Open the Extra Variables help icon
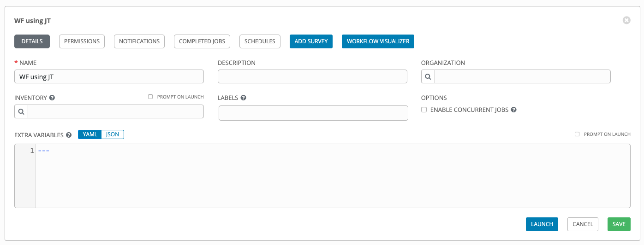This screenshot has height=245, width=644. (69, 135)
